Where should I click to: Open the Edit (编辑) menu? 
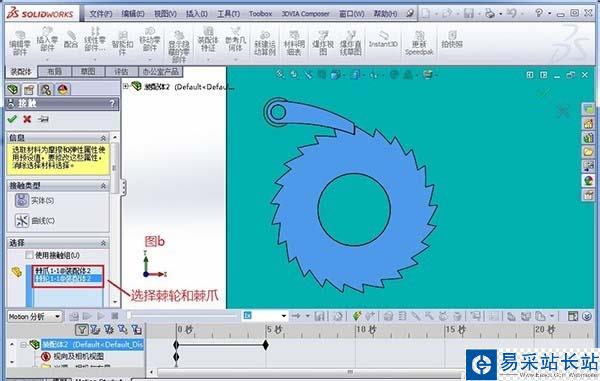(x=133, y=14)
